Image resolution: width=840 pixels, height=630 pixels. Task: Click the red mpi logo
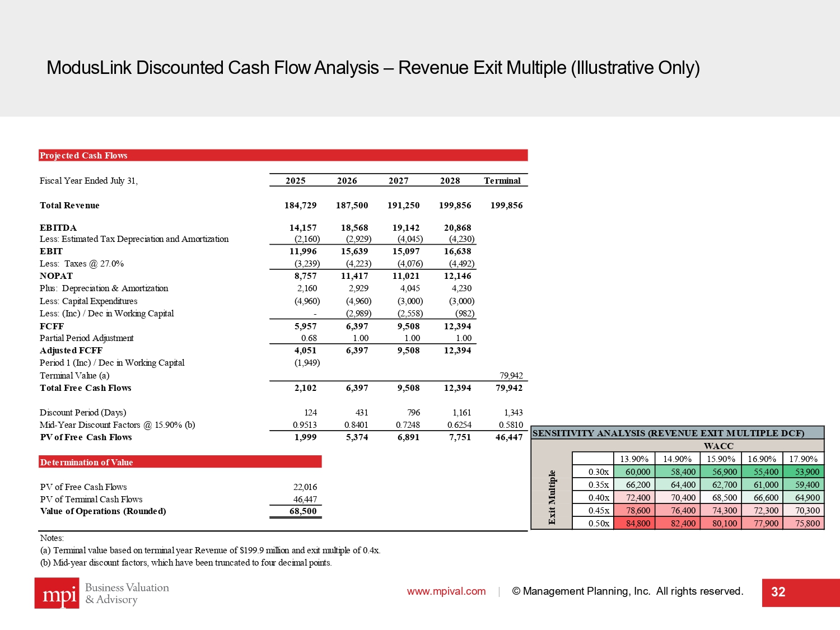click(57, 593)
